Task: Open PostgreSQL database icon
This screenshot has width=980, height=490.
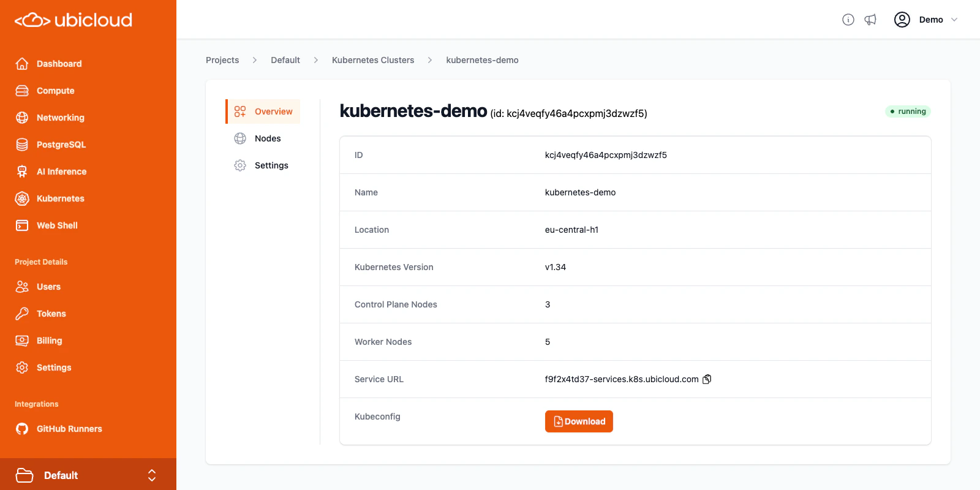Action: [x=22, y=145]
